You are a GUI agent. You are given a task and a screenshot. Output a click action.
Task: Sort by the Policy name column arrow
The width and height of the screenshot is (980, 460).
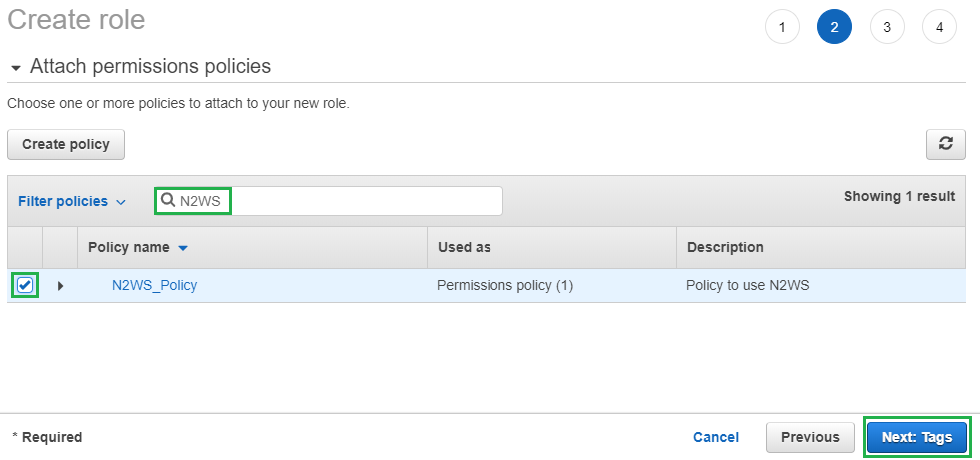183,248
